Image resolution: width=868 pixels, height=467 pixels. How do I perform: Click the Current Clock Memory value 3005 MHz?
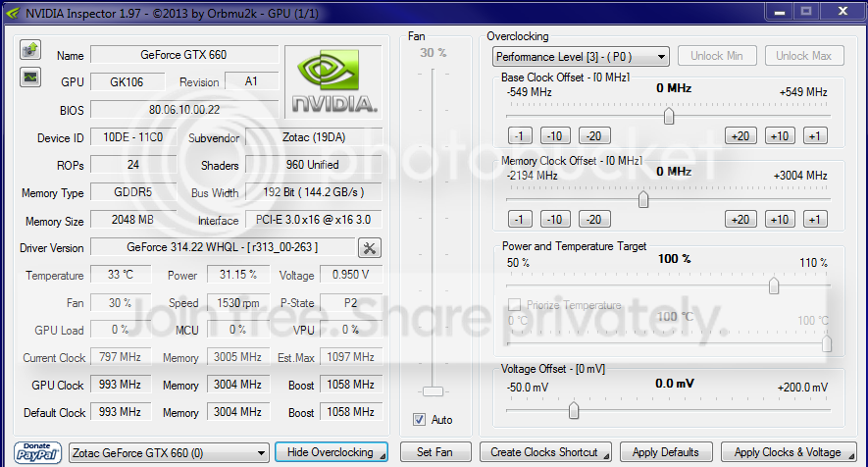point(238,357)
